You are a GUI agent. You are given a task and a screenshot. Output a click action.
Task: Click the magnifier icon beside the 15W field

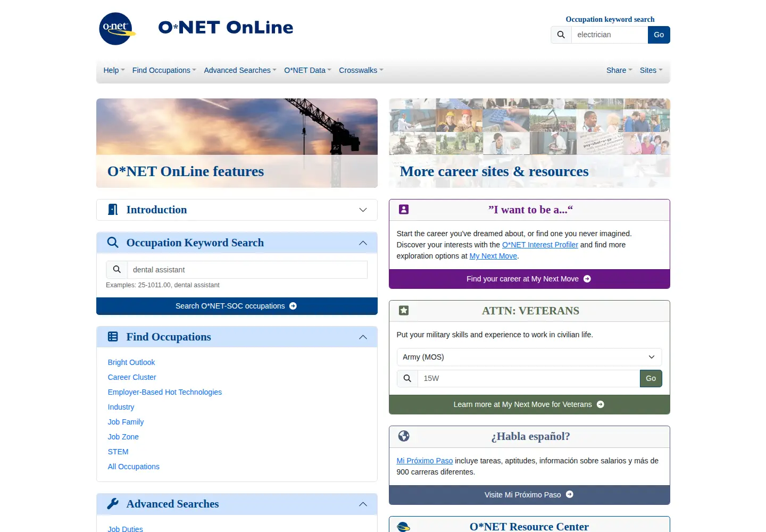point(407,378)
